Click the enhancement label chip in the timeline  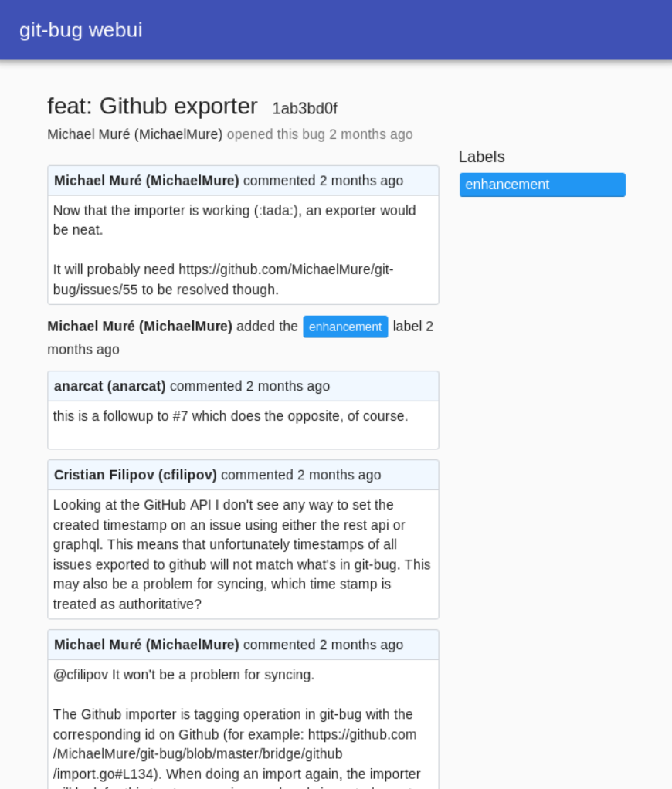point(345,327)
